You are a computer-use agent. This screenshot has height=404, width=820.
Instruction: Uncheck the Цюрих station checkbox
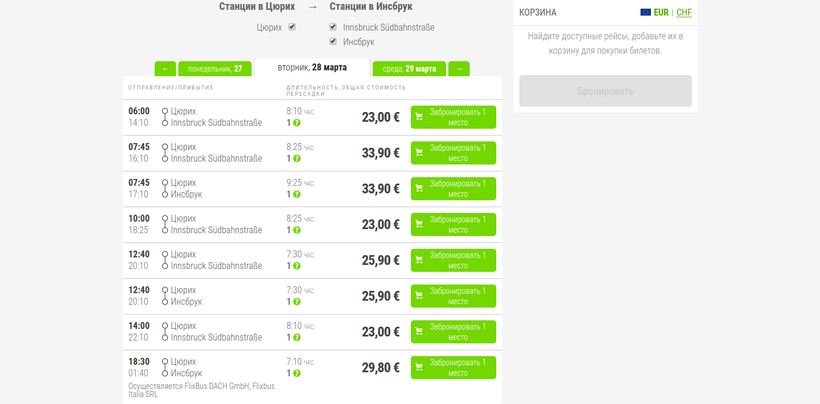(292, 27)
